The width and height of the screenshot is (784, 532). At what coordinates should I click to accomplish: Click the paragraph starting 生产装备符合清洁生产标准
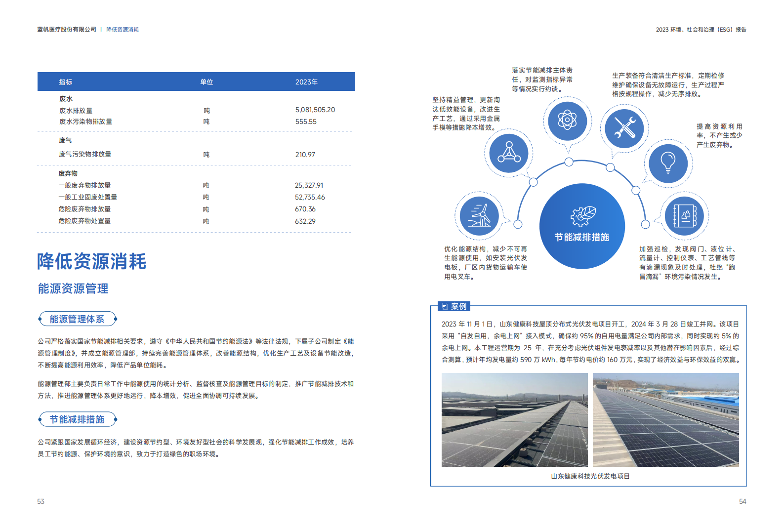[x=668, y=84]
